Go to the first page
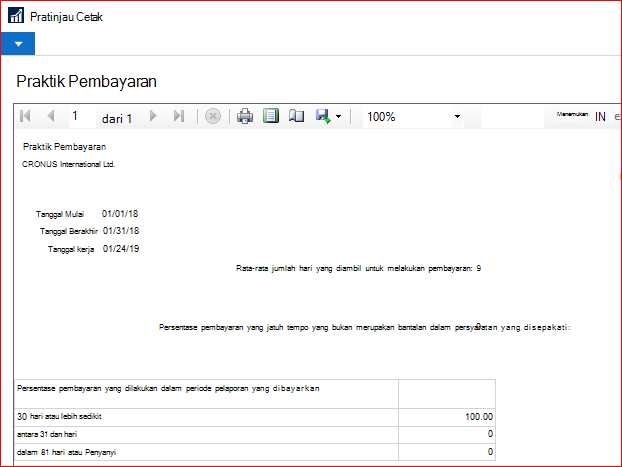The height and width of the screenshot is (467, 622). tap(25, 116)
